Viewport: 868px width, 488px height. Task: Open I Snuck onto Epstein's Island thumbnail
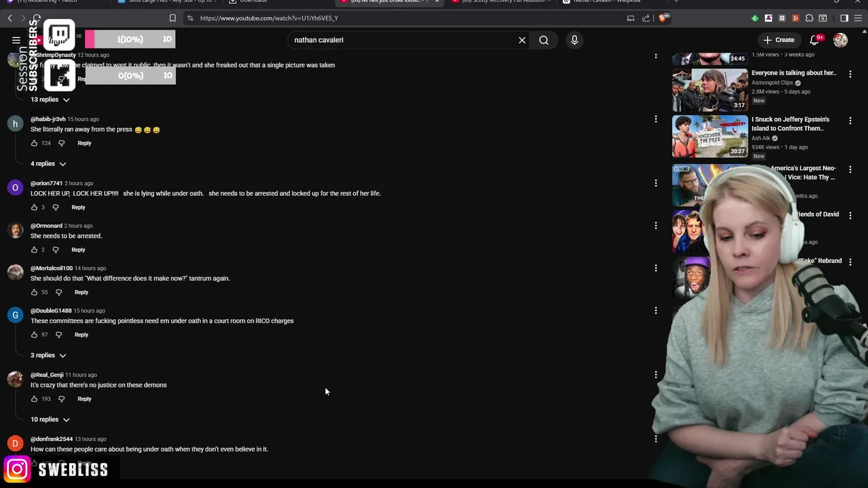(x=710, y=136)
